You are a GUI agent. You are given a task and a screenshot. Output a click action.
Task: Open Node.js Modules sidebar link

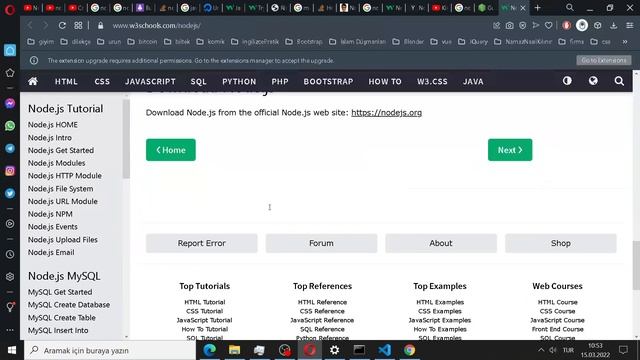tap(56, 163)
